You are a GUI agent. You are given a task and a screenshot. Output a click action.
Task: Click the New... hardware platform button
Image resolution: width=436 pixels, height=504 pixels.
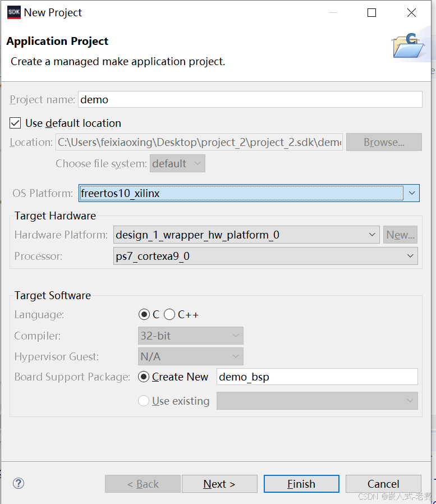400,235
